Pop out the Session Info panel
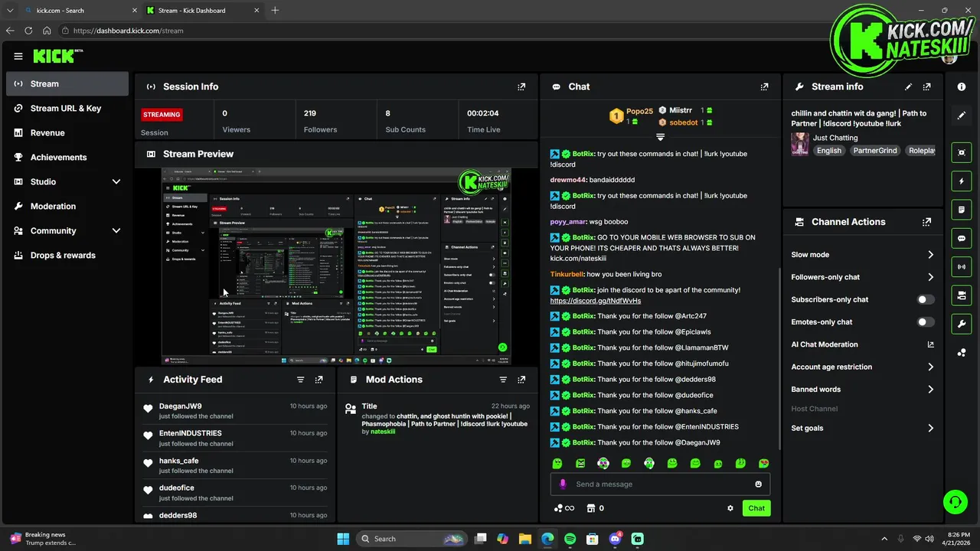980x551 pixels. 521,86
